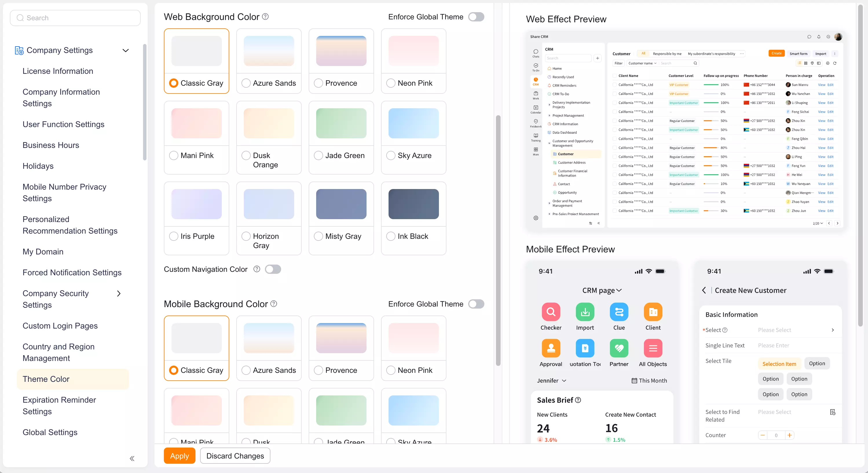Open My Domain settings page

(x=43, y=252)
